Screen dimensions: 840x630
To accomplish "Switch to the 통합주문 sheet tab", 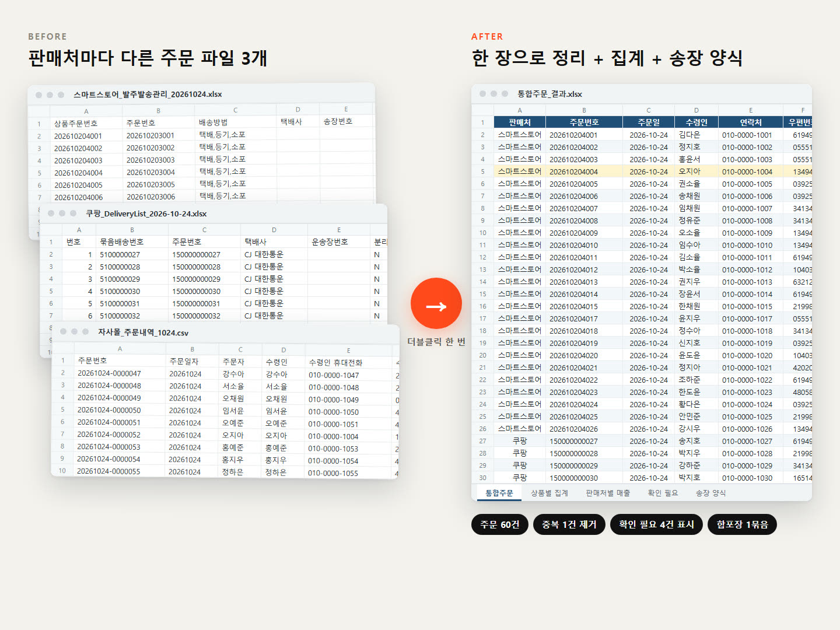I will pos(499,493).
